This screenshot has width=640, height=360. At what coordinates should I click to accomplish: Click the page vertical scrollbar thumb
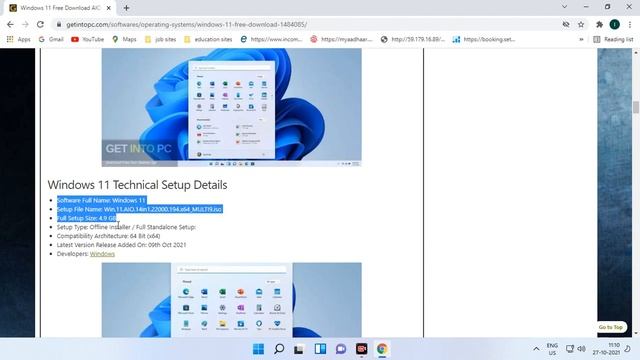[x=636, y=107]
